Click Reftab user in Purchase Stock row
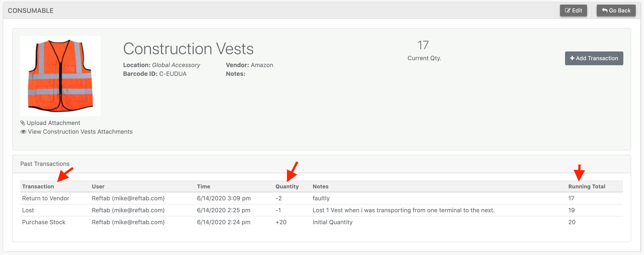644x255 pixels. coord(128,222)
